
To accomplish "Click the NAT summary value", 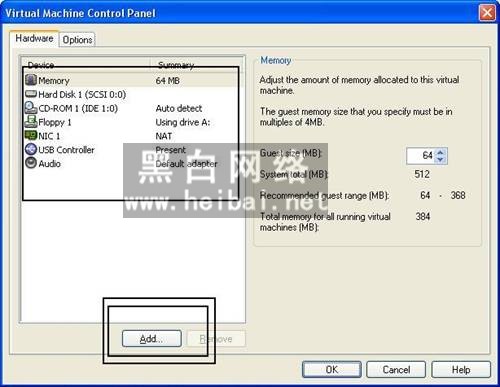I will [x=164, y=136].
